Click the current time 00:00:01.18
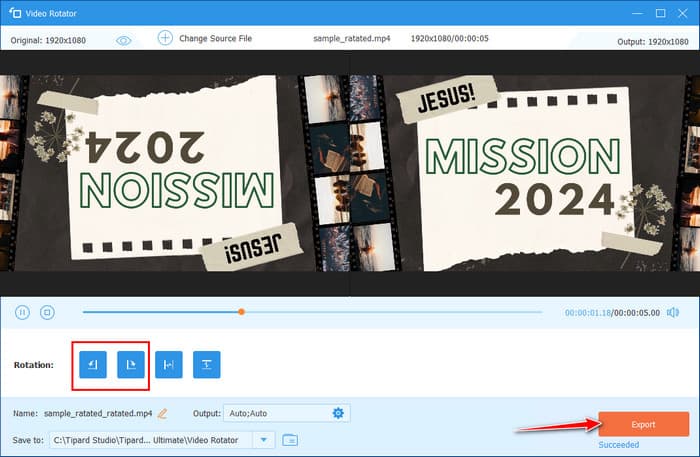The height and width of the screenshot is (457, 700). click(588, 312)
